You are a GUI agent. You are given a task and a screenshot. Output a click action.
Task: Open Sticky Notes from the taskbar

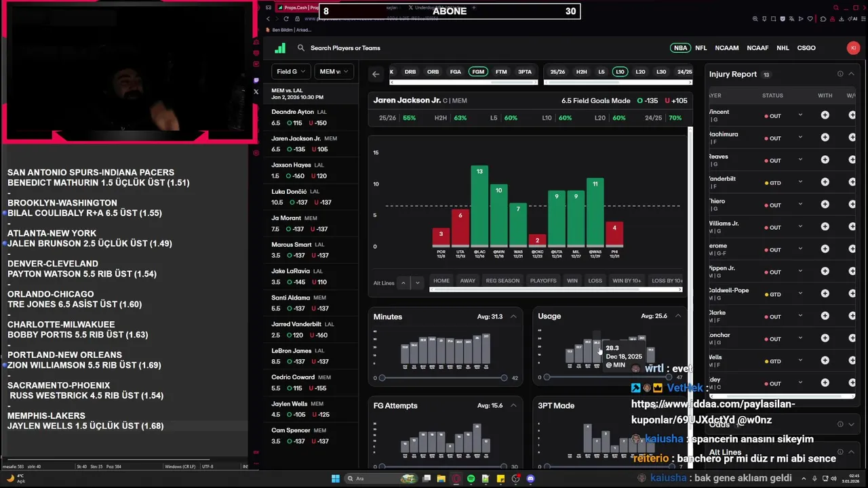click(500, 479)
